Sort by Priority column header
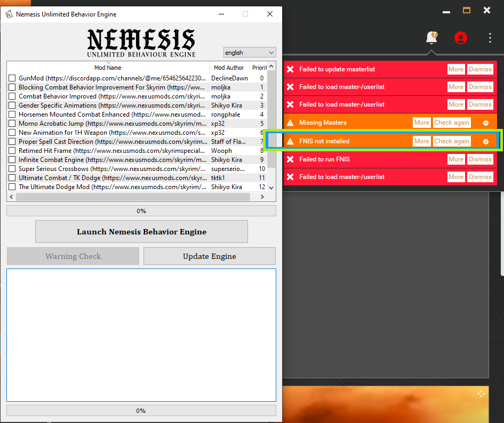Viewport: 504px width, 423px height. 259,68
